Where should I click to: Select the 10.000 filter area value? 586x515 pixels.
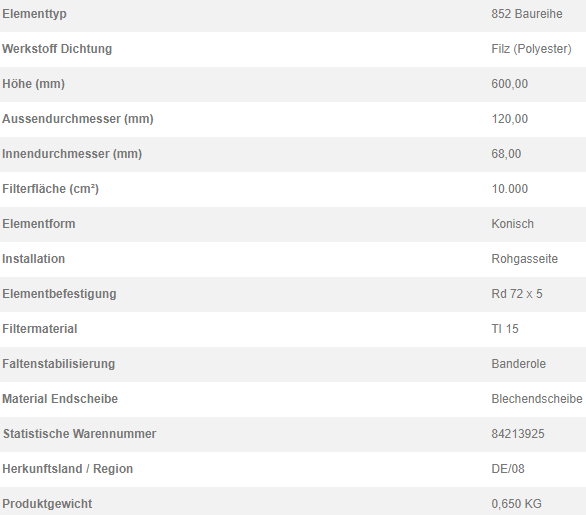509,189
